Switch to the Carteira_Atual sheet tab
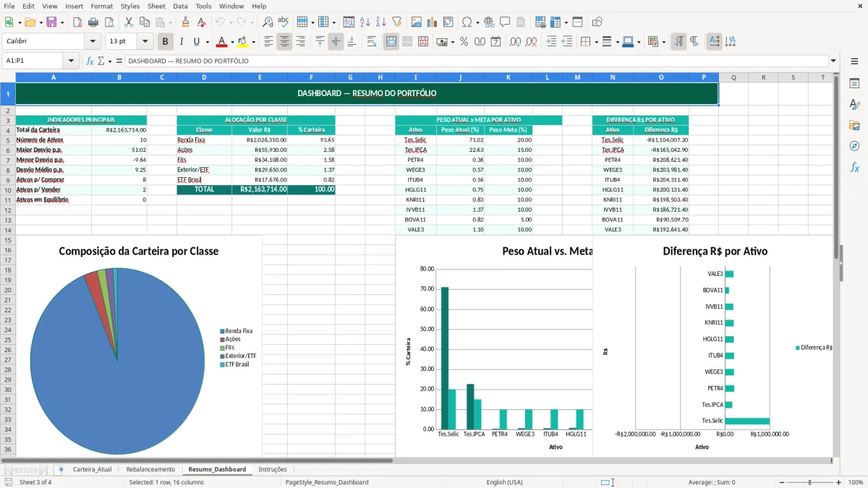 (93, 469)
